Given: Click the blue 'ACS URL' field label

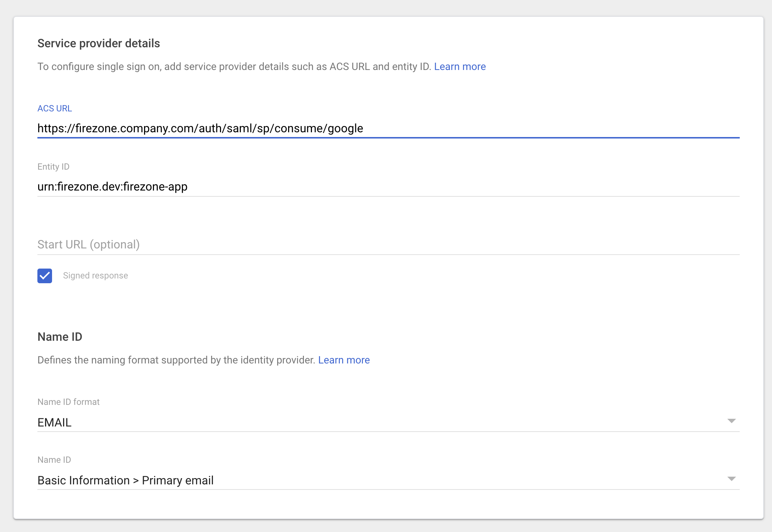Looking at the screenshot, I should (55, 108).
